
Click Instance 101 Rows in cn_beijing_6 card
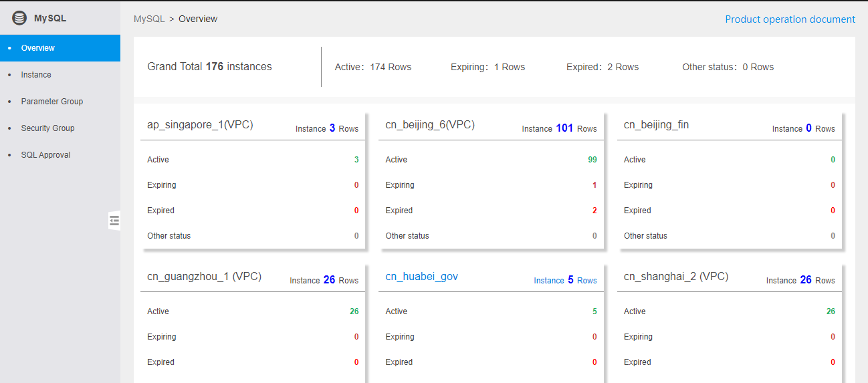click(x=560, y=128)
